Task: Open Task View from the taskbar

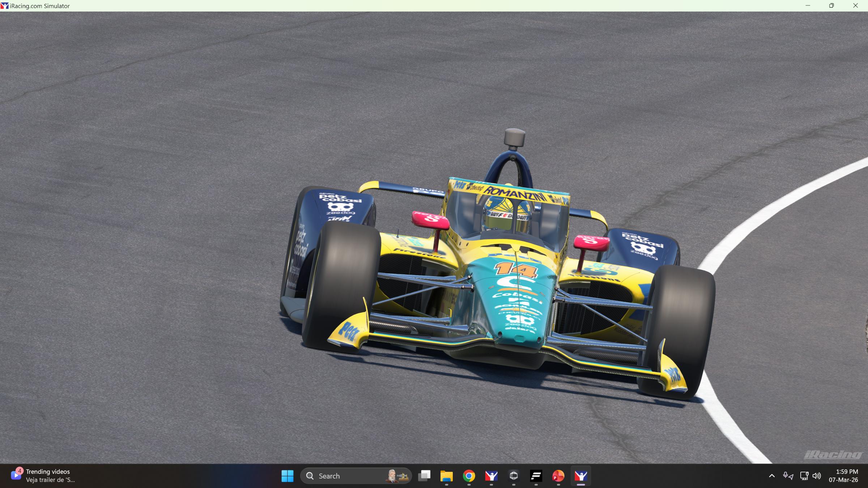Action: pos(425,476)
